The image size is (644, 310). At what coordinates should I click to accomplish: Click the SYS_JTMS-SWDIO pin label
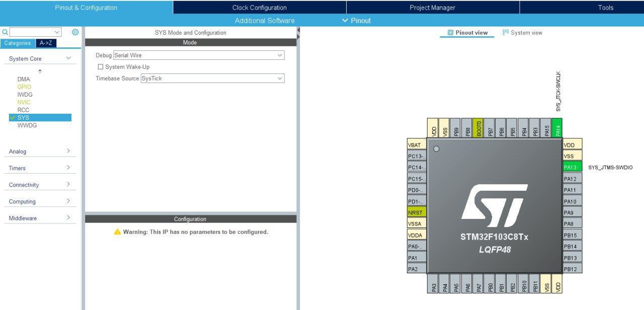[x=610, y=168]
